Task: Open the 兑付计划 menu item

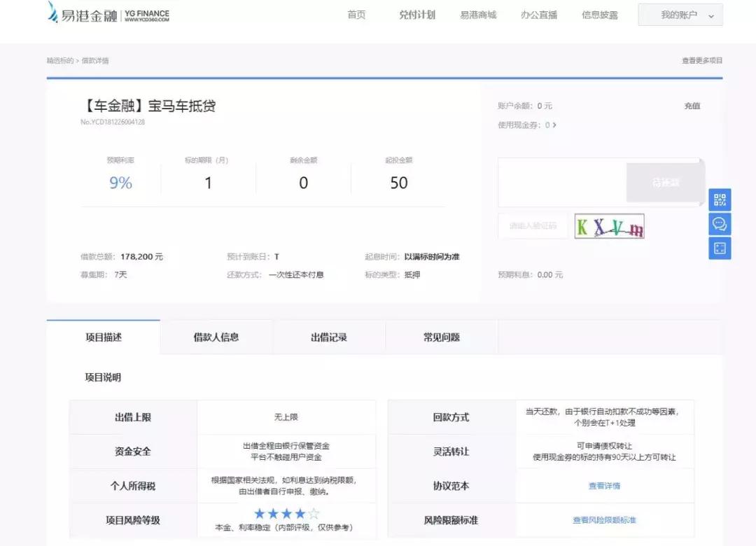Action: 416,14
